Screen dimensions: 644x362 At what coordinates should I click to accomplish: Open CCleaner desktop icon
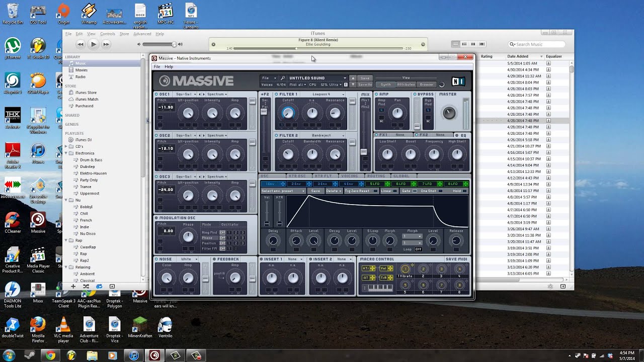tap(12, 223)
